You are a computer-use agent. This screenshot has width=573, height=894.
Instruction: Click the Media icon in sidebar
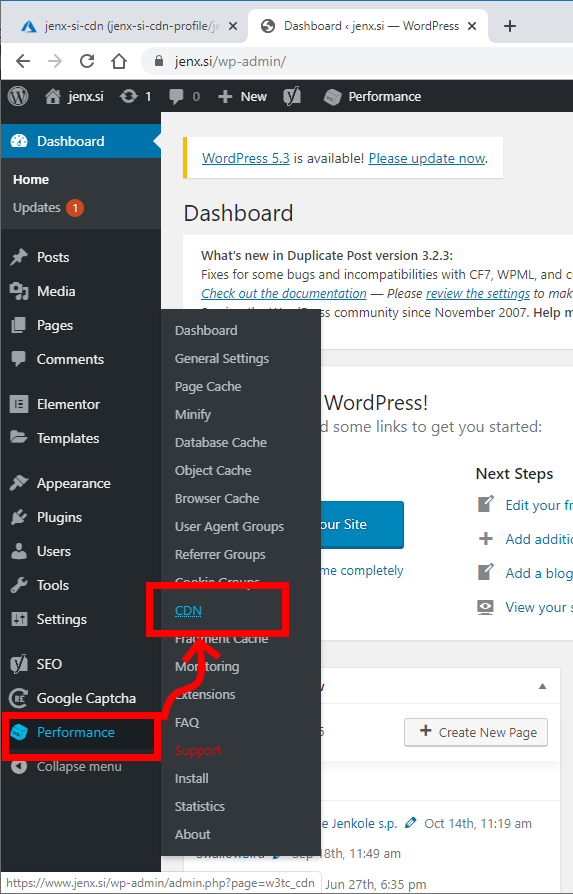click(19, 291)
